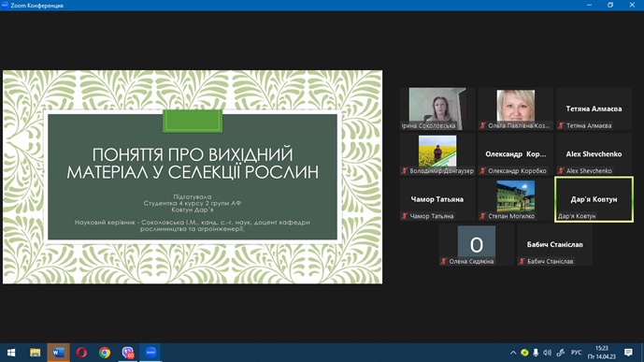Click muted mic icon beside Олена Сидякіна
Image resolution: width=644 pixels, height=362 pixels.
pyautogui.click(x=444, y=261)
